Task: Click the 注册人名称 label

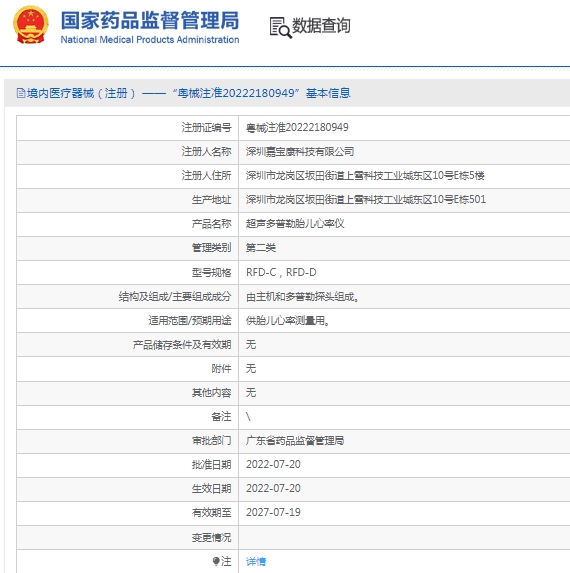Action: tap(206, 151)
